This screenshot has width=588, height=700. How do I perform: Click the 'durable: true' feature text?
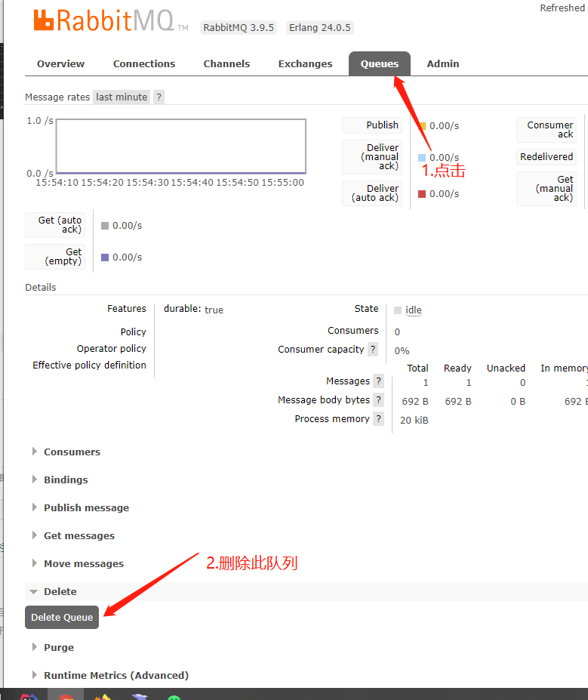coord(193,309)
